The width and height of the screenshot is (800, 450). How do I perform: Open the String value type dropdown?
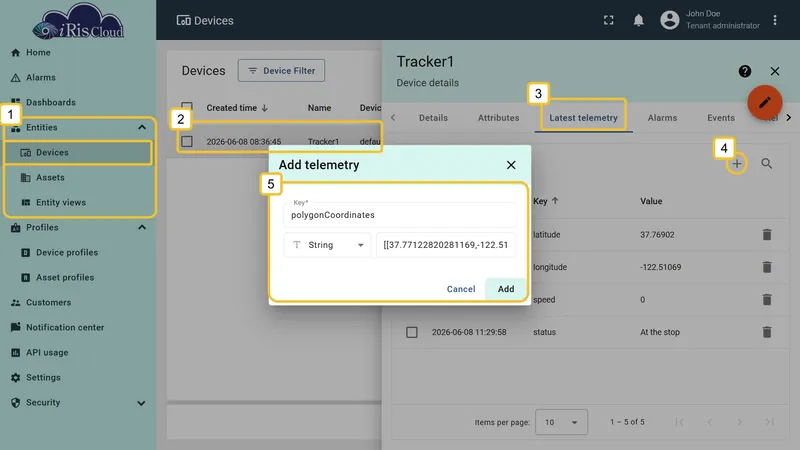pyautogui.click(x=328, y=245)
